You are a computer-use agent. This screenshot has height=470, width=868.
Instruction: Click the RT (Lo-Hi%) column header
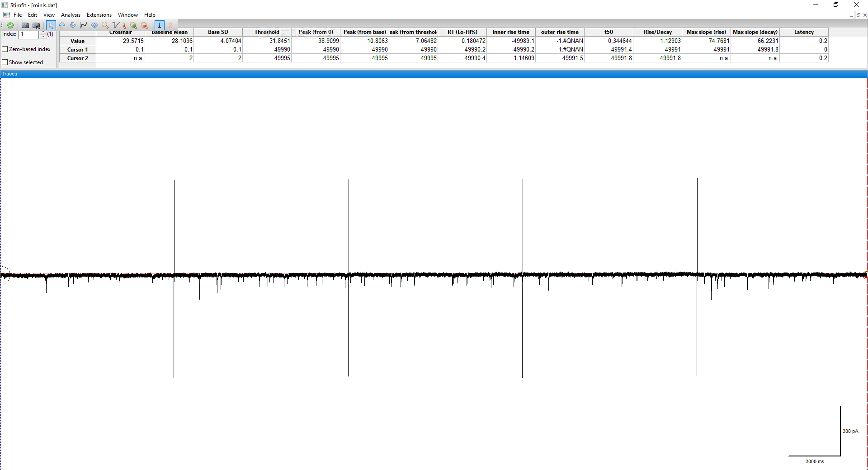click(462, 32)
